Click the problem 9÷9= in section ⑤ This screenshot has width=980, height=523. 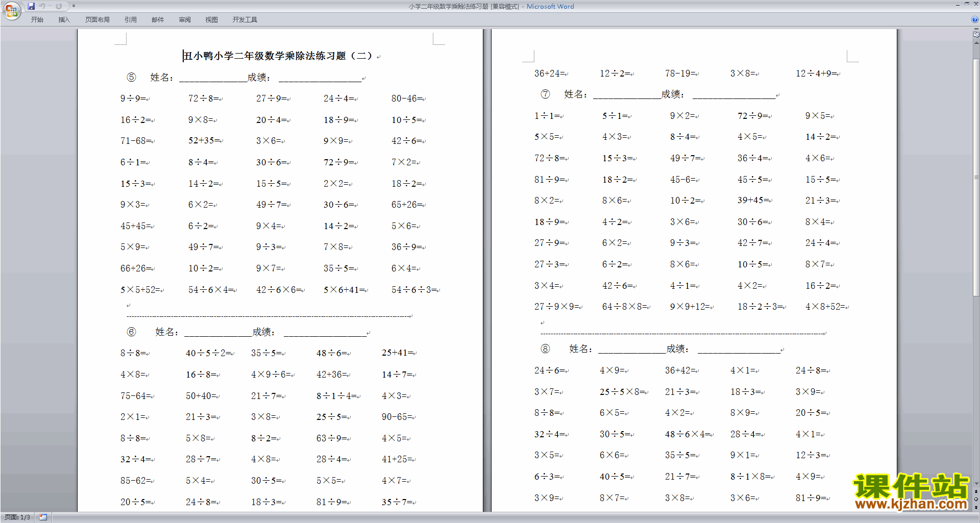pyautogui.click(x=133, y=98)
